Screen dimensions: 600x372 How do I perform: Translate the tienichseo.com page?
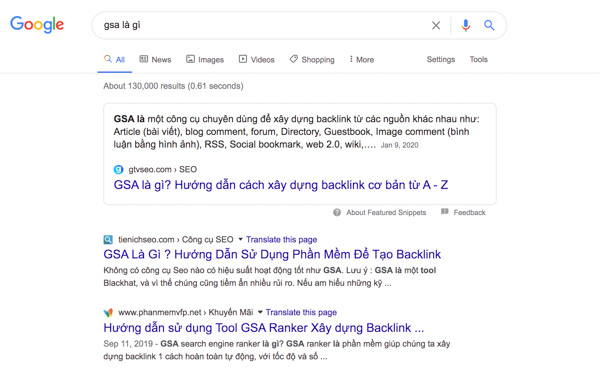282,240
